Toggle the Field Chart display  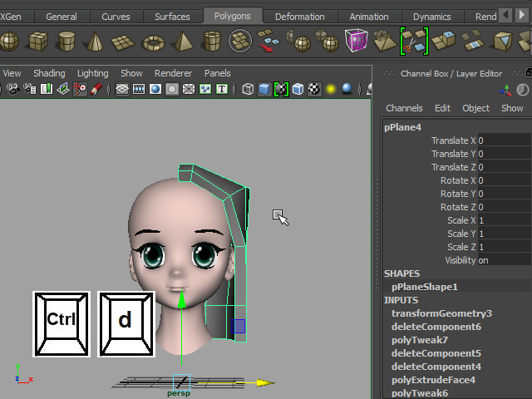(189, 89)
